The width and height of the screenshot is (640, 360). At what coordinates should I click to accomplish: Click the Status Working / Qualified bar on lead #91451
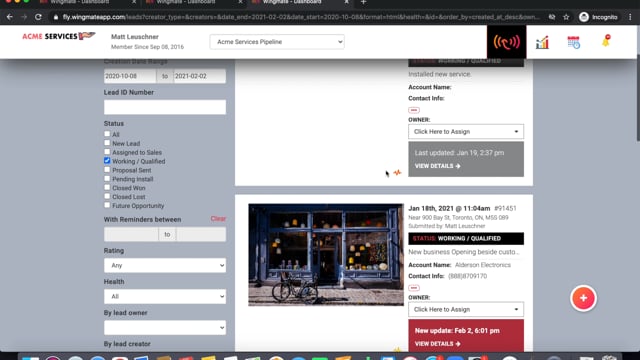(x=466, y=238)
